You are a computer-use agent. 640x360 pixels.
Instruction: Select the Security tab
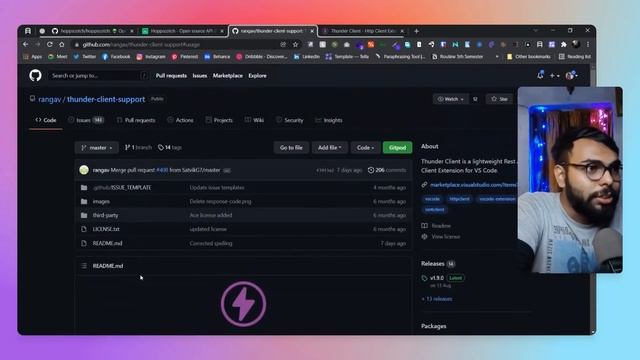289,120
